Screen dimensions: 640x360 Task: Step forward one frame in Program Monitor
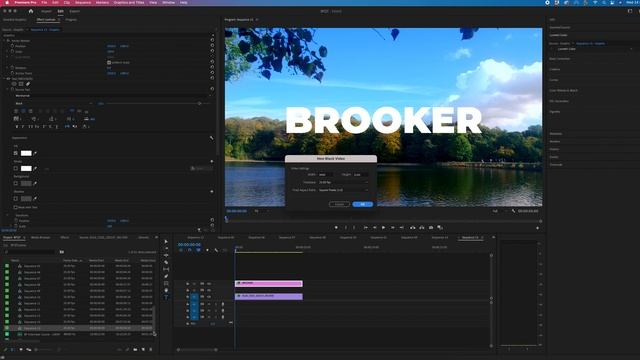pos(393,228)
